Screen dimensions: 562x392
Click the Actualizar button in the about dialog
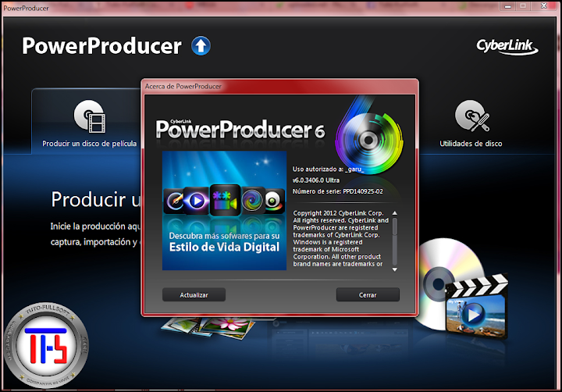[194, 295]
